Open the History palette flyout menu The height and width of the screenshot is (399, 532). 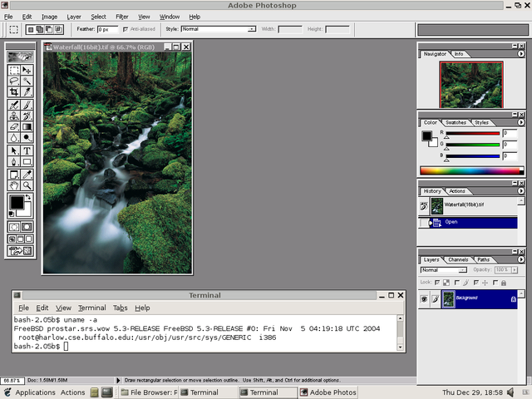point(521,191)
